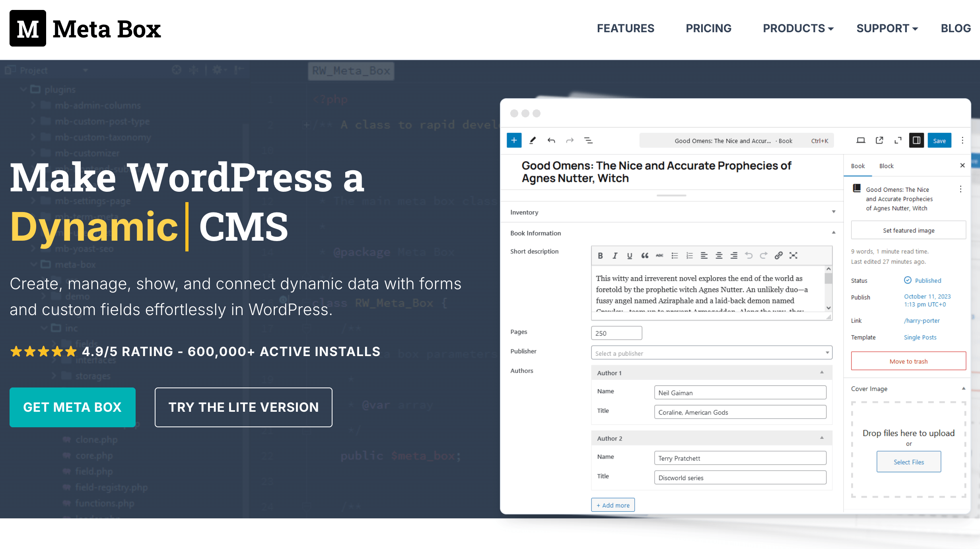Switch to the Book tab in sidebar
This screenshot has width=980, height=549.
(x=858, y=166)
